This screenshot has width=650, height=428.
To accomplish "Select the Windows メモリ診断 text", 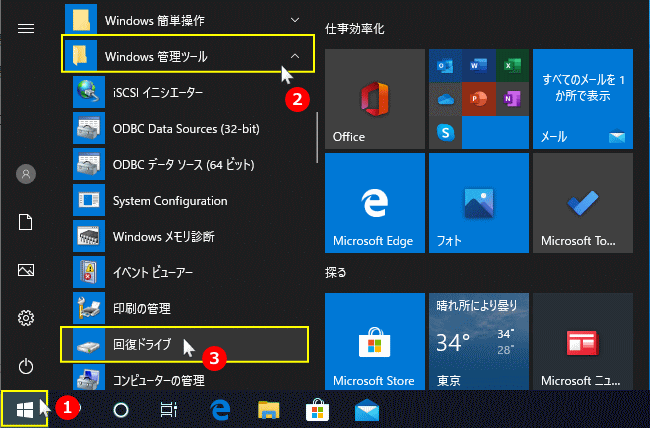I will click(164, 236).
